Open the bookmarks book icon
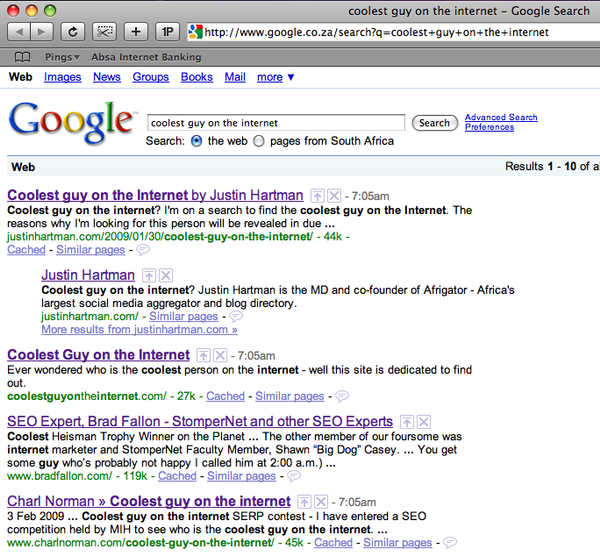Screen dimensions: 600x556 pyautogui.click(x=22, y=57)
